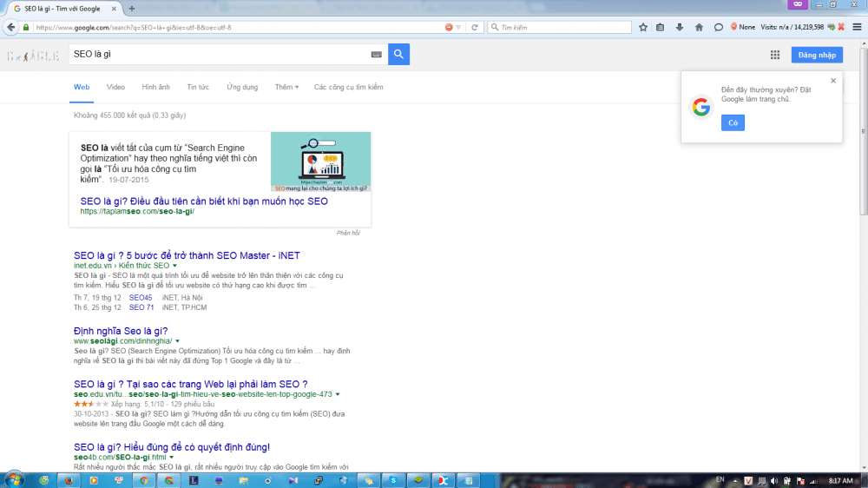This screenshot has width=868, height=488.
Task: Expand the arrow next to the seo4b.com URL
Action: coord(172,458)
